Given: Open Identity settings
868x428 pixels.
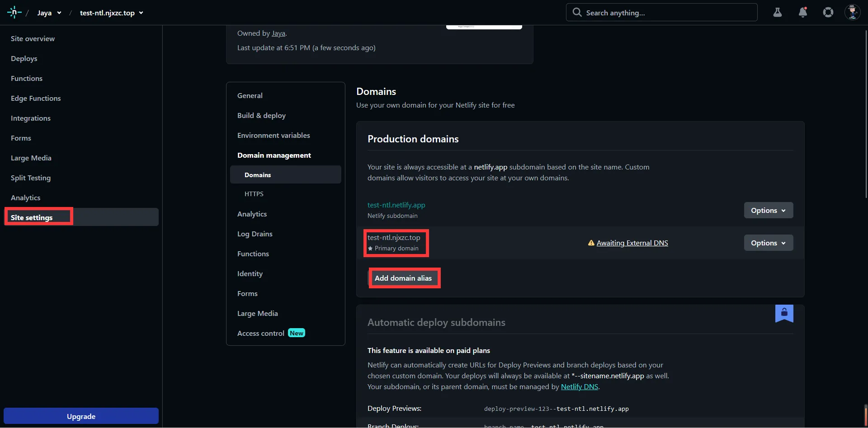Looking at the screenshot, I should tap(250, 274).
